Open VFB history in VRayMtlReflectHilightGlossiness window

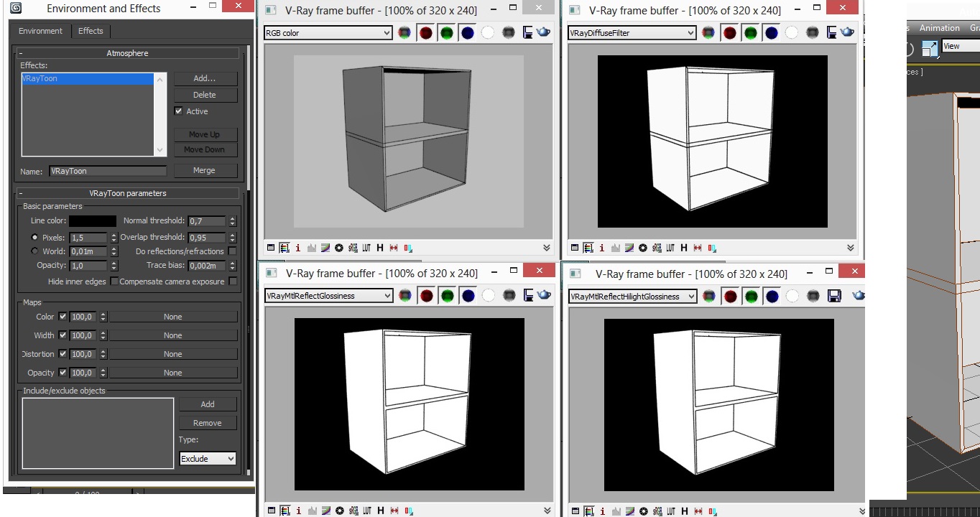[x=683, y=511]
